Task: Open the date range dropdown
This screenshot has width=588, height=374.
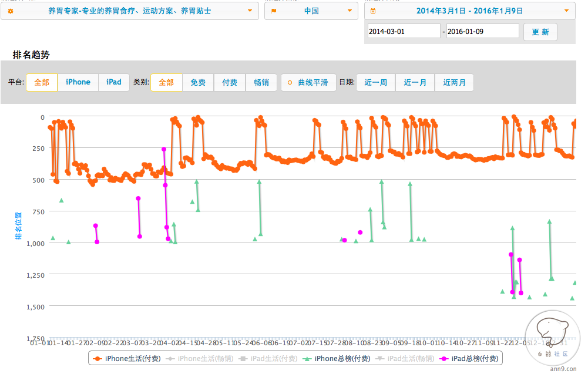Action: point(566,11)
